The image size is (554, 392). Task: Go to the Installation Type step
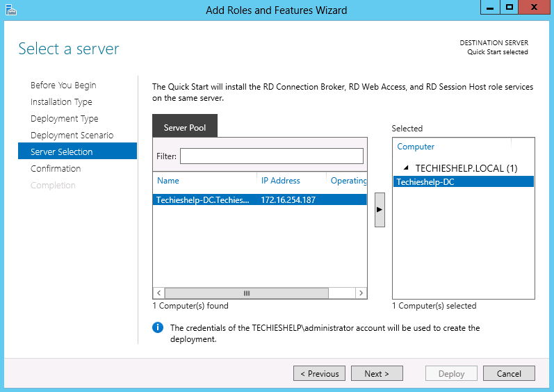click(x=61, y=102)
